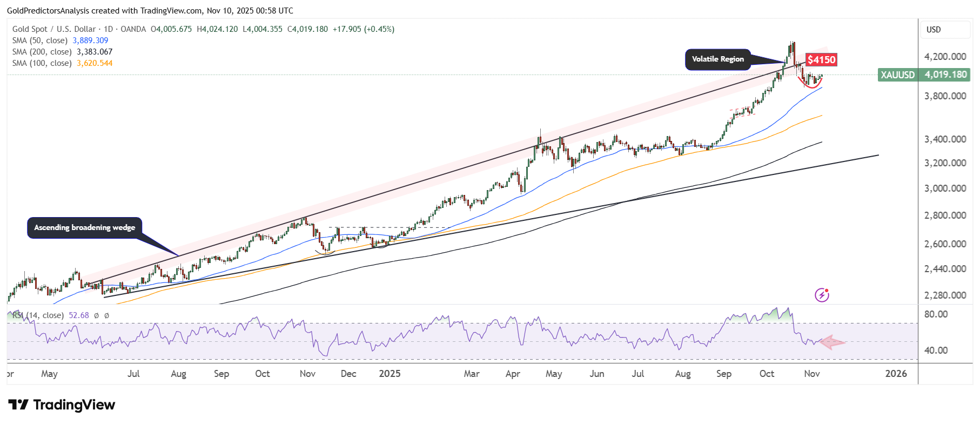Click the 2025 label on time axis
This screenshot has height=425, width=980.
pos(390,374)
